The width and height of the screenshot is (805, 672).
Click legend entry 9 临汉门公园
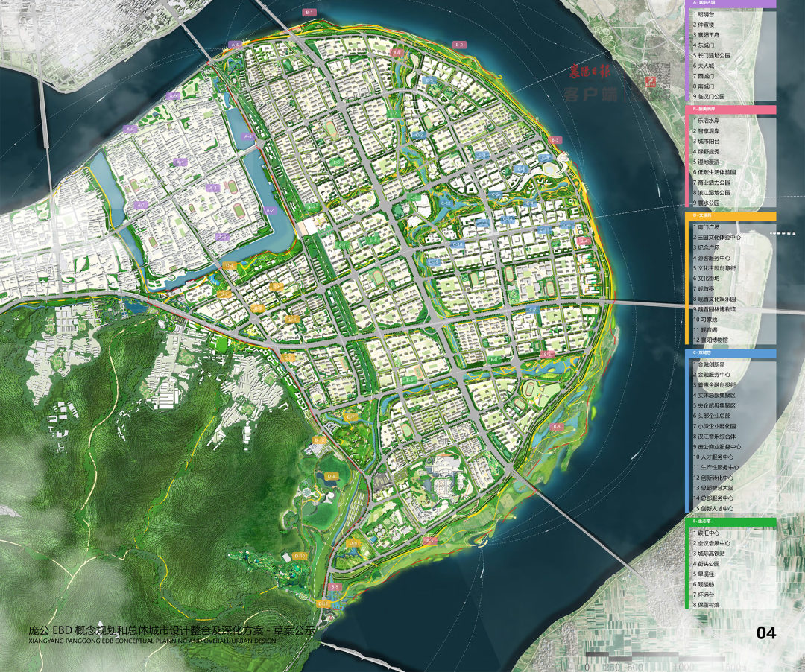point(709,96)
